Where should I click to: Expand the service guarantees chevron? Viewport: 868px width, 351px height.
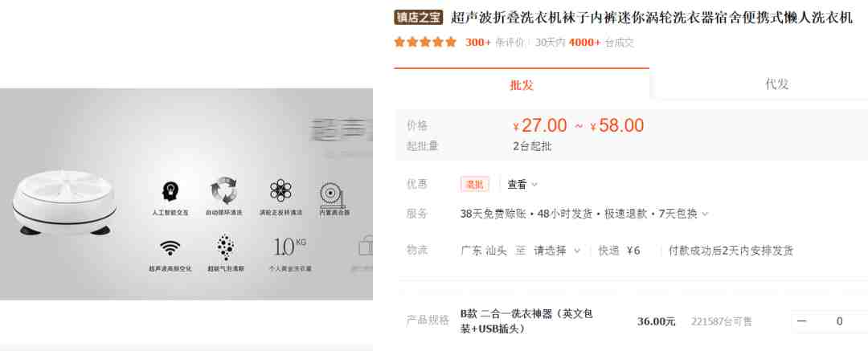click(705, 214)
